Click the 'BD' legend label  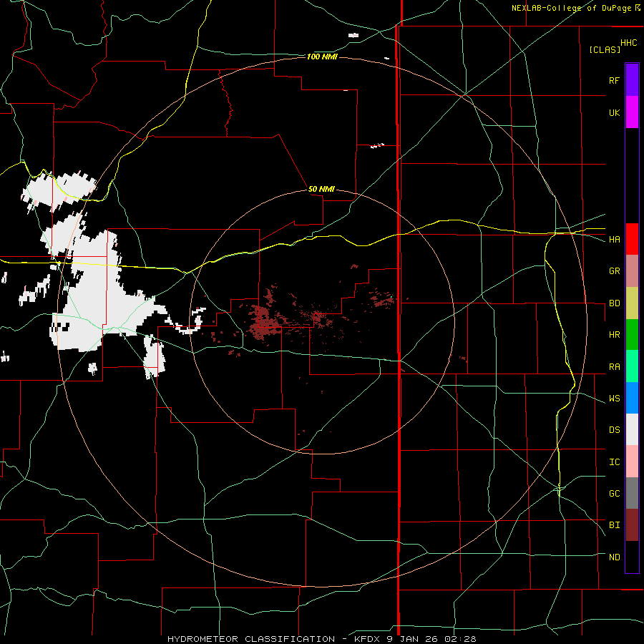click(615, 303)
